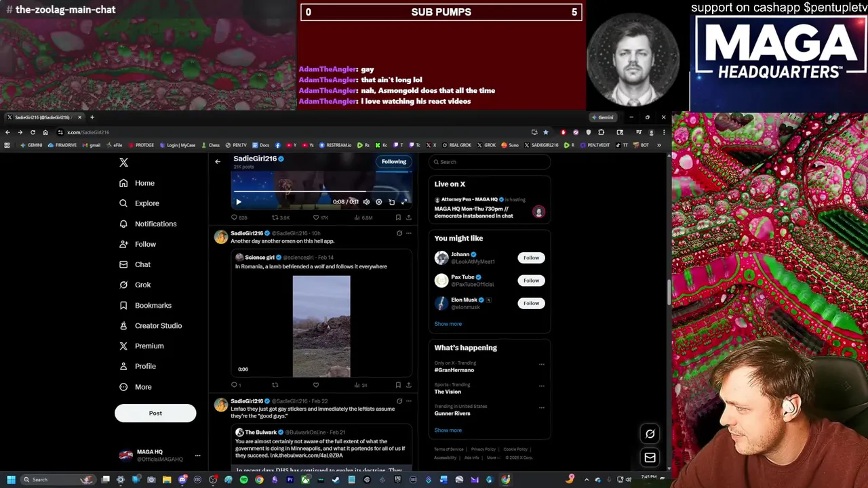Click the Creator Studio sidebar icon
The width and height of the screenshot is (868, 488).
coord(123,325)
